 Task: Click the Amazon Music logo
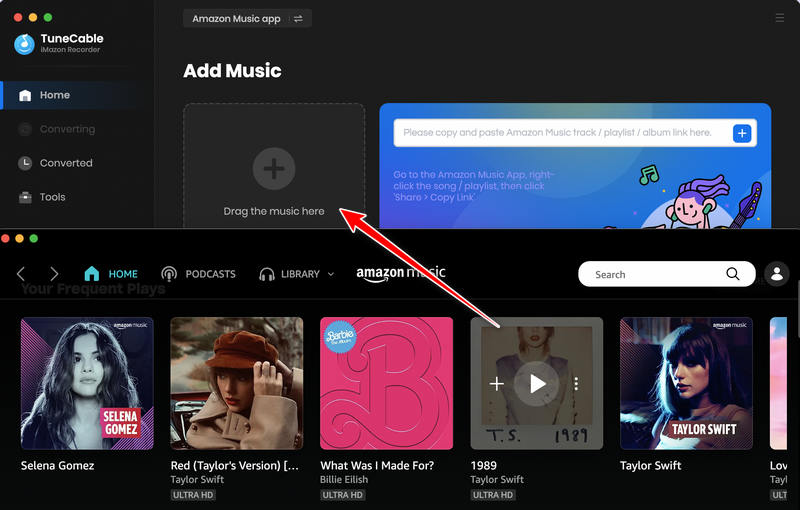coord(401,273)
